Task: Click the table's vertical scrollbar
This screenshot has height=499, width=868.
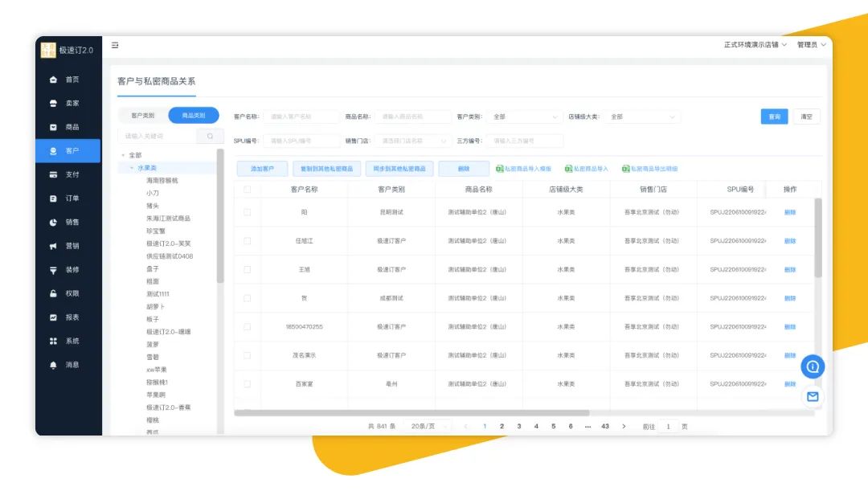Action: tap(817, 238)
